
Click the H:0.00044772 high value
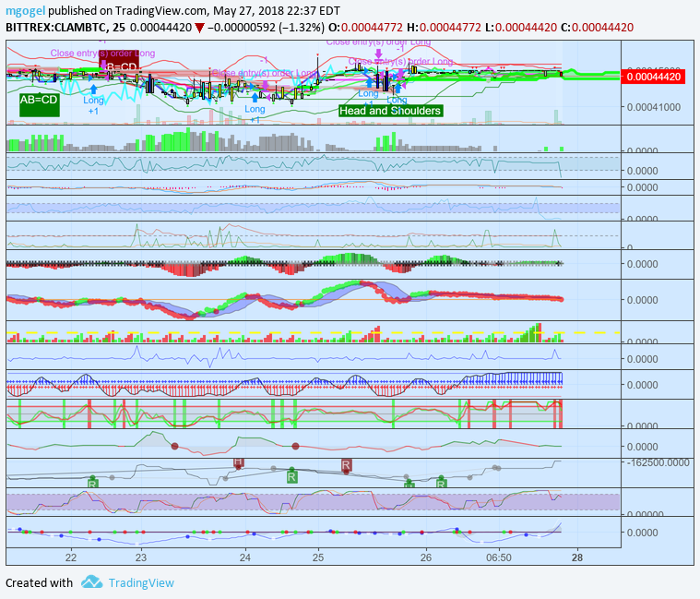click(444, 28)
